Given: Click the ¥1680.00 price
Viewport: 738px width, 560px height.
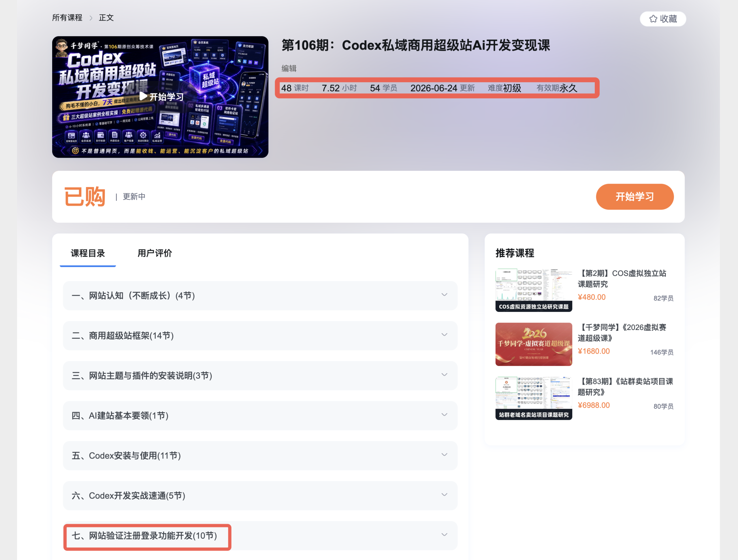Looking at the screenshot, I should [x=594, y=351].
